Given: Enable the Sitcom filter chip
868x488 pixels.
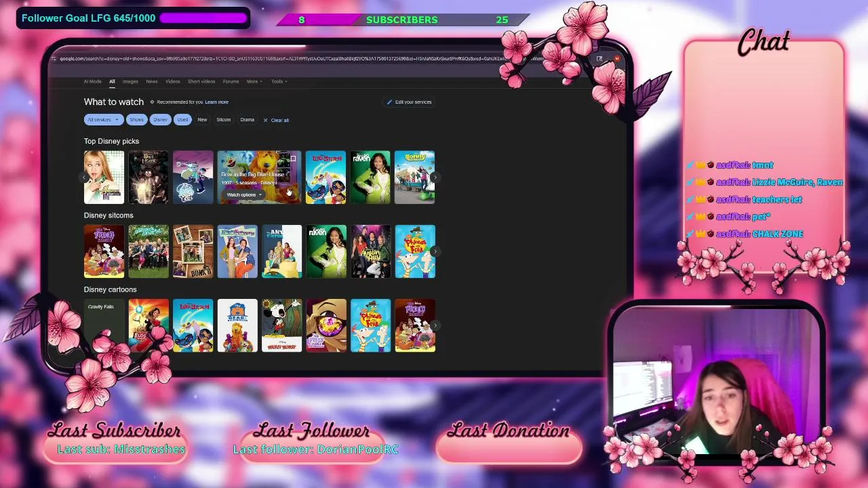Looking at the screenshot, I should tap(224, 120).
